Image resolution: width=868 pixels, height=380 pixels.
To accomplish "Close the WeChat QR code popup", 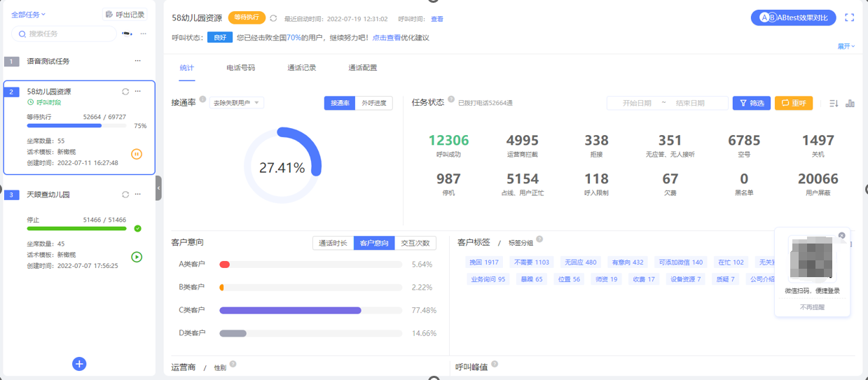I will pos(842,236).
